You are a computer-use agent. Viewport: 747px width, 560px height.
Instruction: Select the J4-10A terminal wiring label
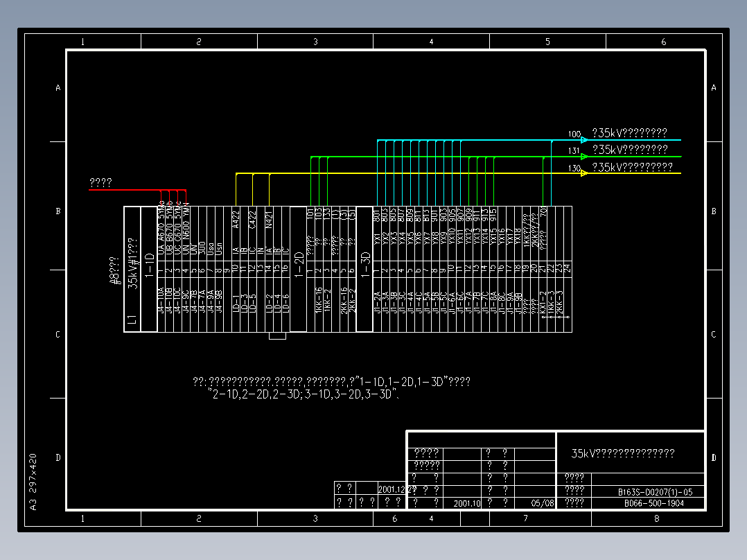(x=161, y=300)
